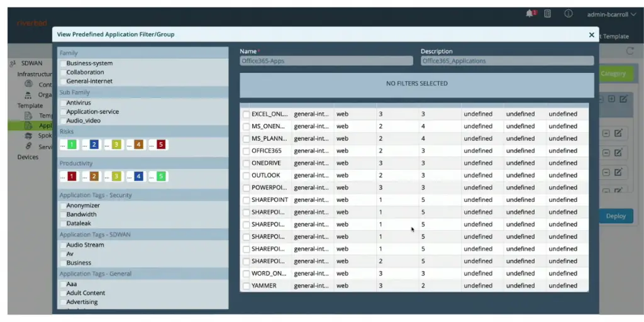
Task: Click the refresh icon in background page
Action: point(630,51)
